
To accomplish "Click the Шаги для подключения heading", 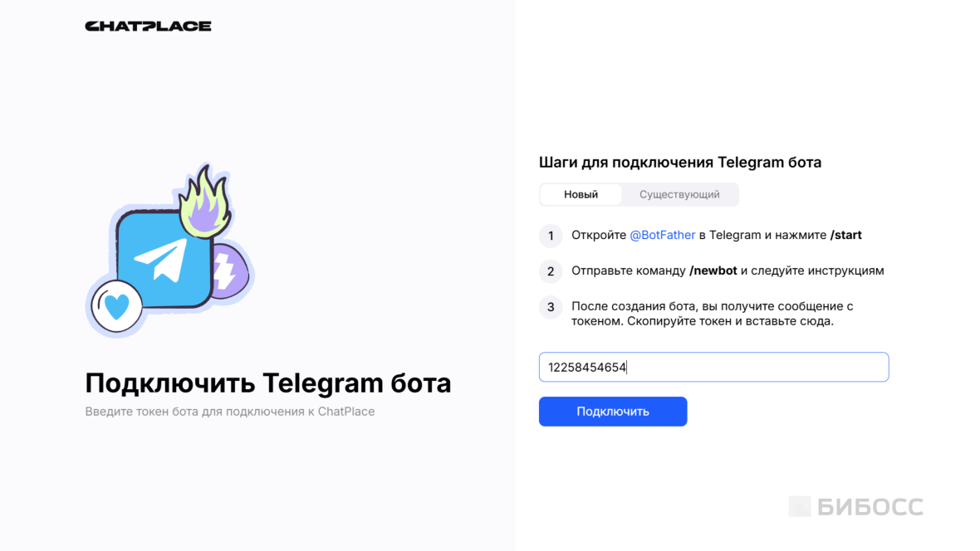I will click(680, 162).
